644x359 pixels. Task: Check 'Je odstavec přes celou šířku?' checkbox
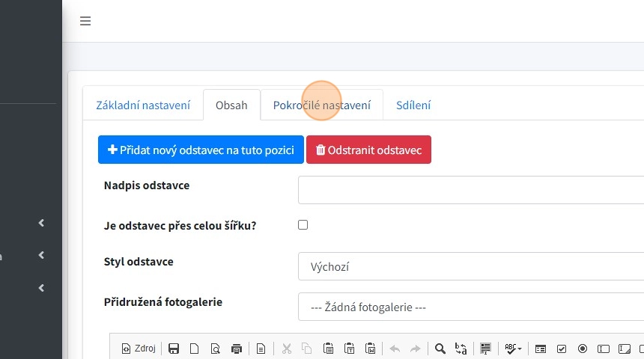[x=303, y=224]
